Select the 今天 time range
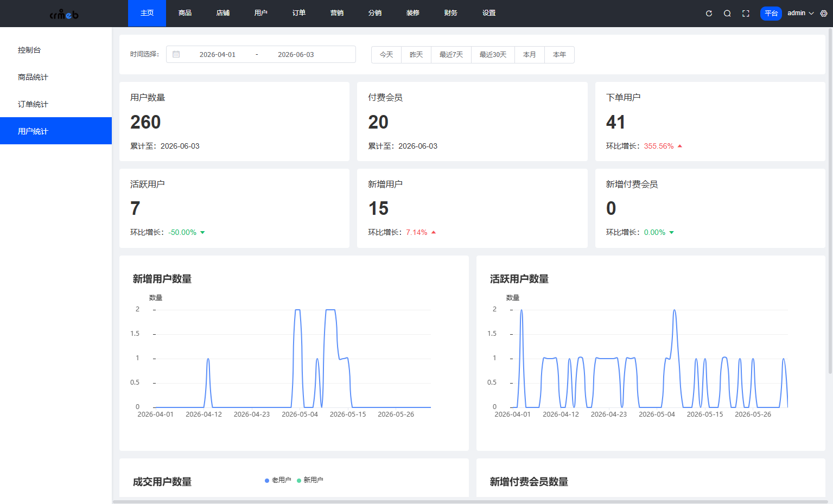Viewport: 833px width, 504px height. click(x=386, y=55)
